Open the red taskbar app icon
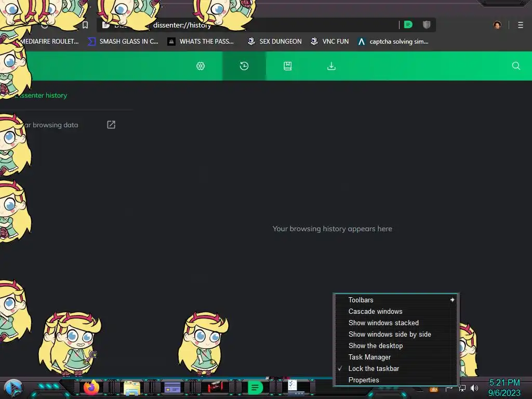Screen dimensions: 532x399 pos(215,387)
